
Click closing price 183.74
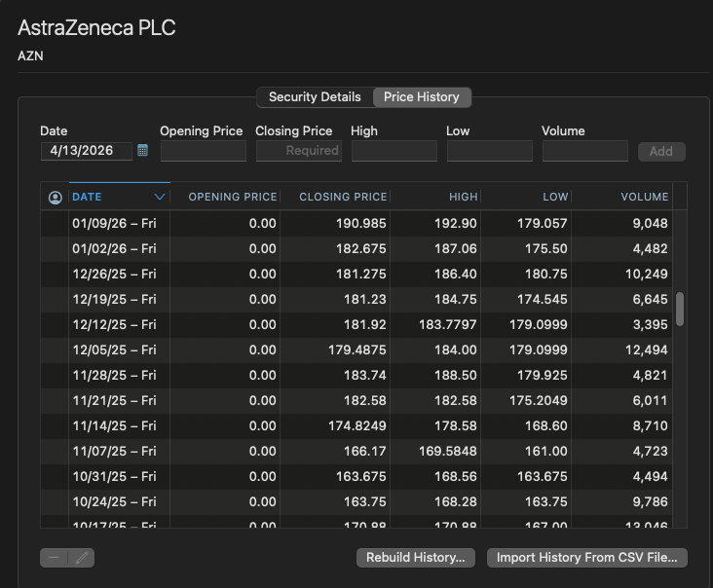click(365, 376)
